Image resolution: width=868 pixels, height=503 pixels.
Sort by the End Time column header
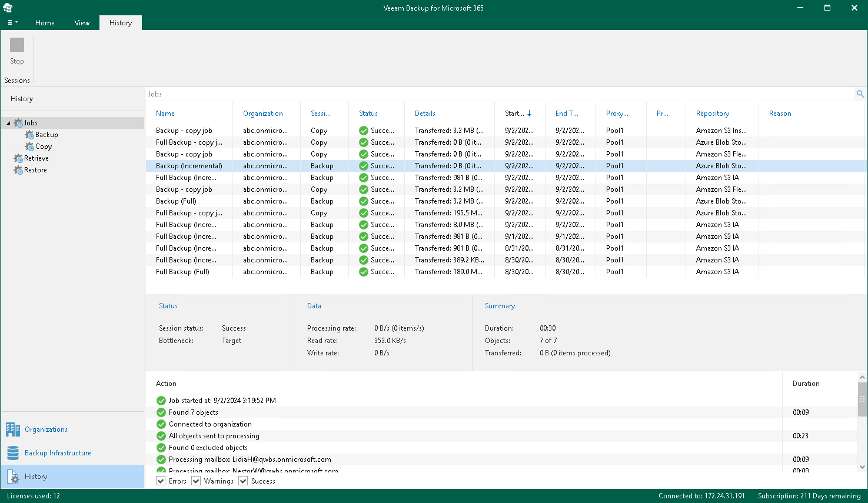click(567, 114)
